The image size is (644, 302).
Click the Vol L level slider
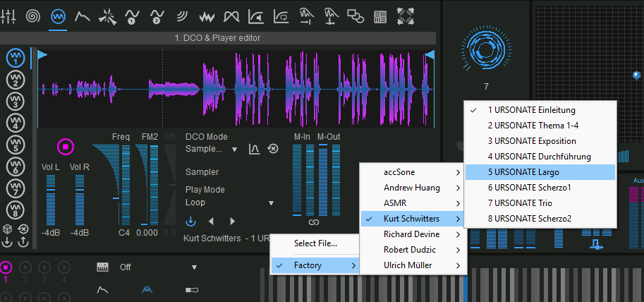51,201
